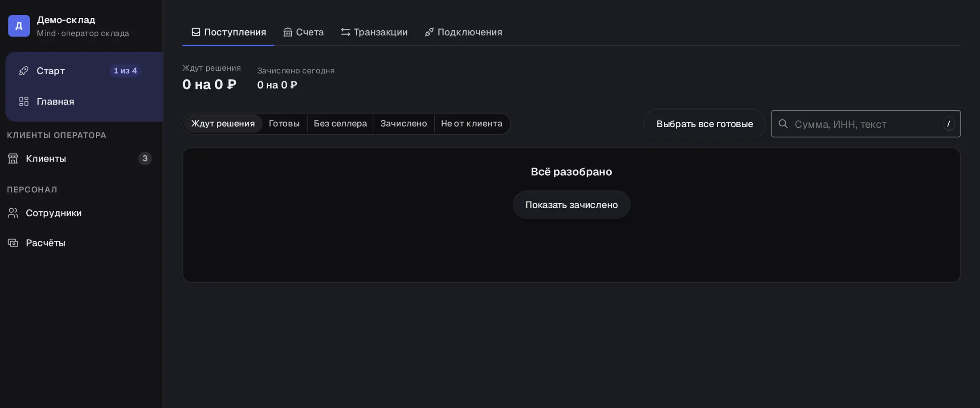Click the Клиенты count badge 3
Viewport: 980px width, 408px height.
coord(145,158)
